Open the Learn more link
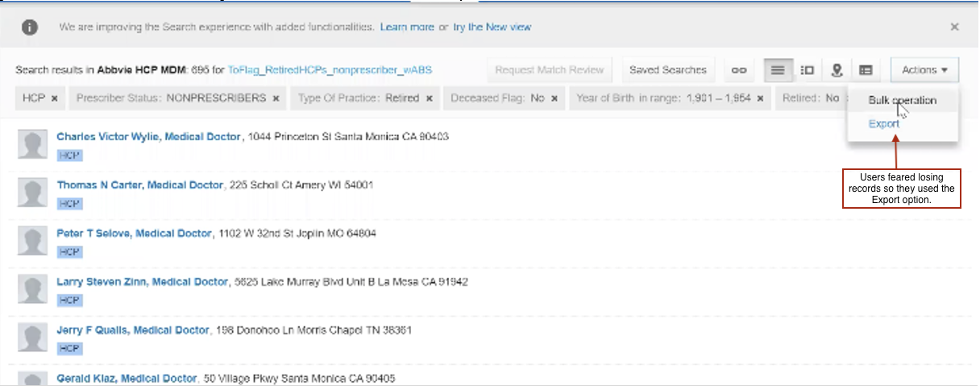 coord(407,27)
